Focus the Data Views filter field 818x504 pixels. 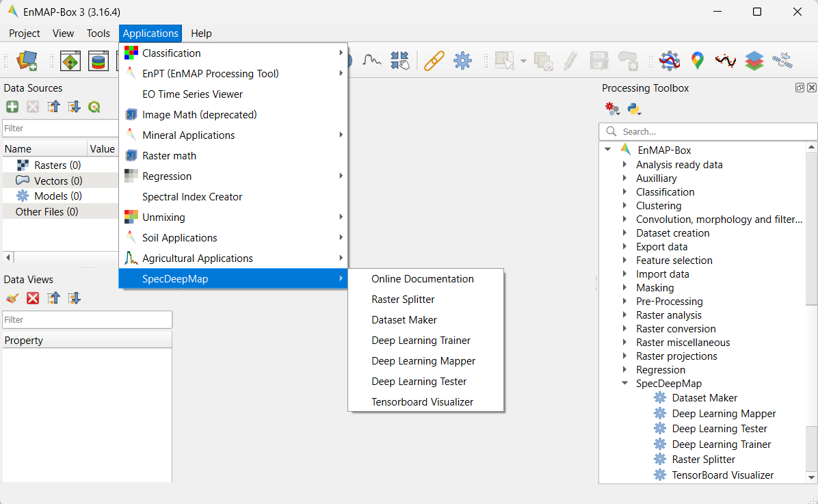pyautogui.click(x=87, y=320)
